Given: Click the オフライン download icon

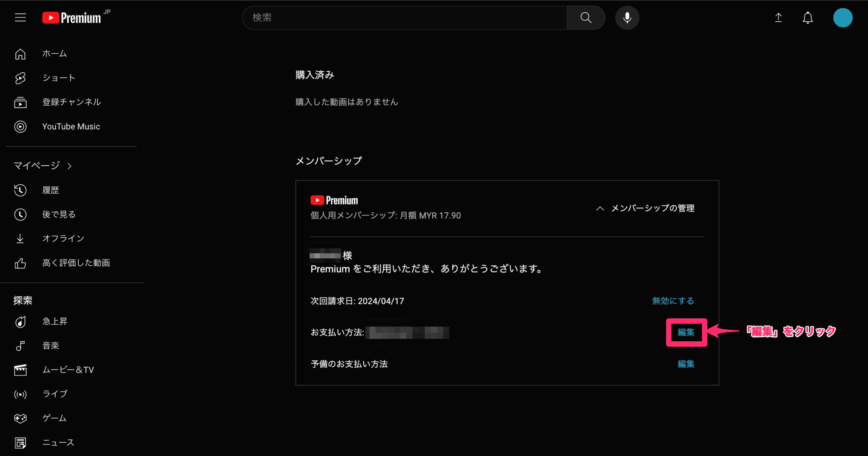Looking at the screenshot, I should tap(20, 238).
